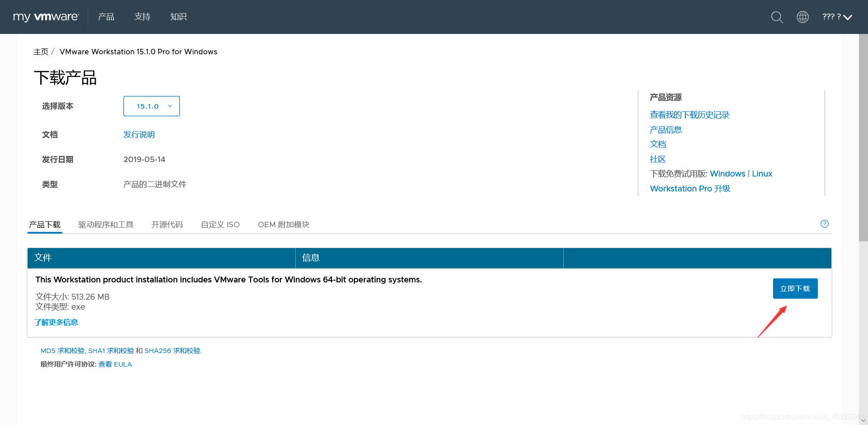Viewport: 868px width, 425px height.
Task: Open the 知识 menu
Action: pos(179,17)
